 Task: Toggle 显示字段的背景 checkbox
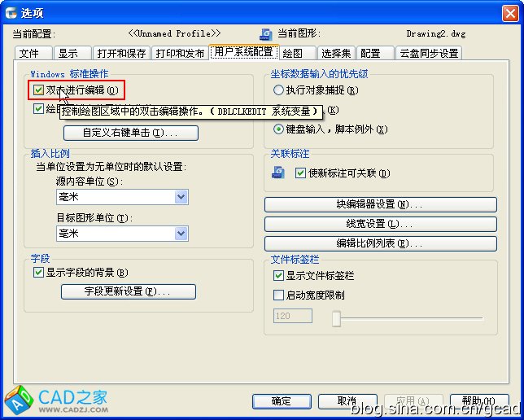(38, 273)
